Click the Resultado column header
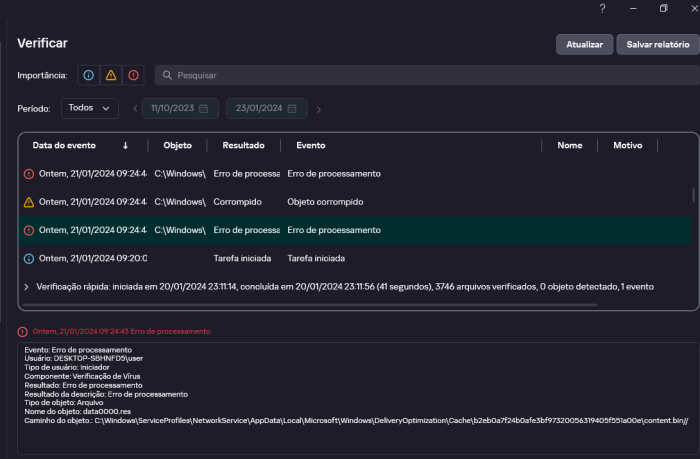The image size is (700, 459). tap(243, 145)
